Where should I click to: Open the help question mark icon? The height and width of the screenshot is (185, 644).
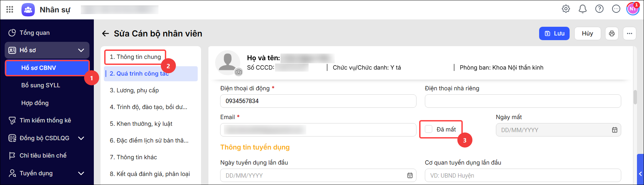599,9
